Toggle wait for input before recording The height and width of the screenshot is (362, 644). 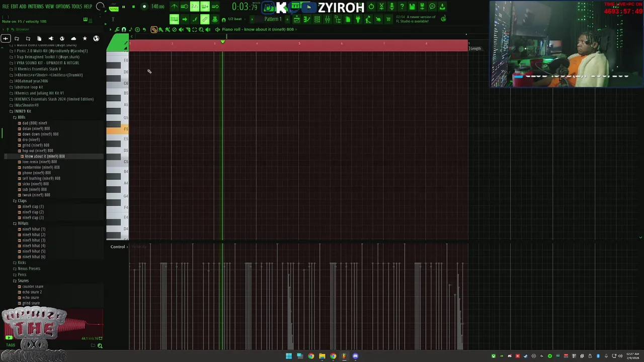[x=184, y=7]
